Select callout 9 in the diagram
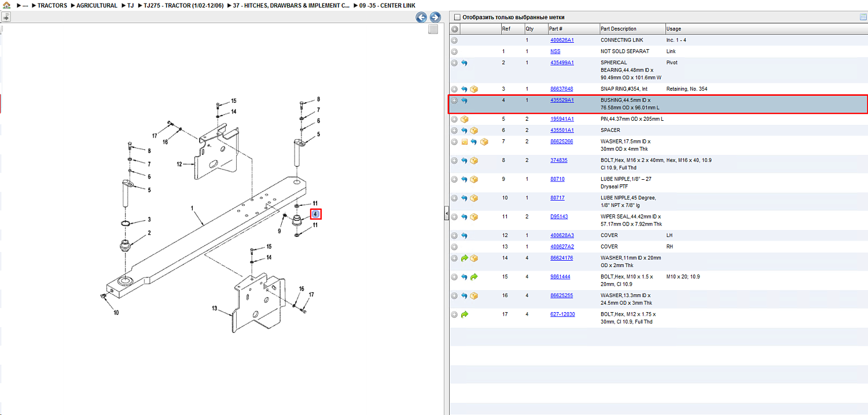Image resolution: width=868 pixels, height=415 pixels. point(279,231)
